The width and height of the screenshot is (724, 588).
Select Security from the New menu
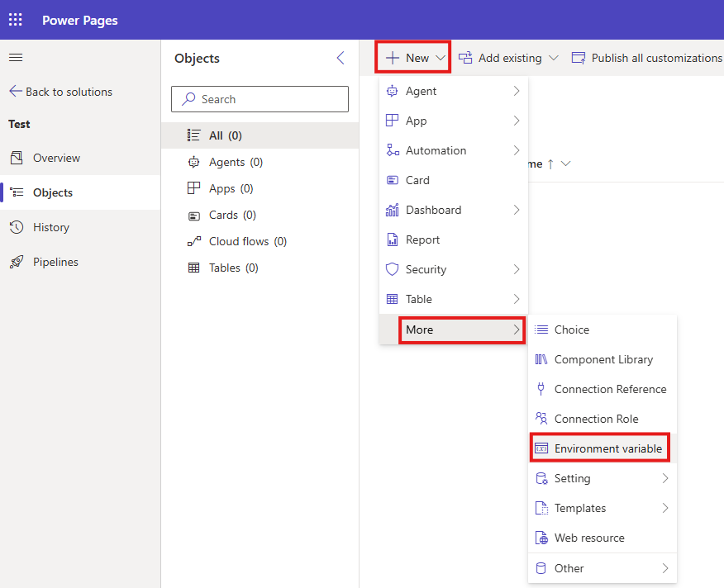[x=454, y=269]
